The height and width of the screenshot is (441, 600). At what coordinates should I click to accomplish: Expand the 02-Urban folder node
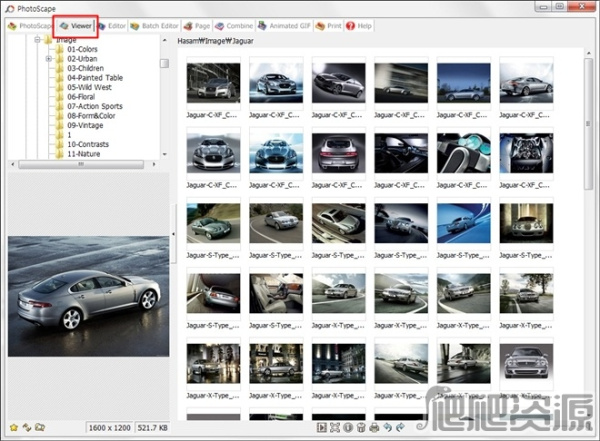point(49,59)
